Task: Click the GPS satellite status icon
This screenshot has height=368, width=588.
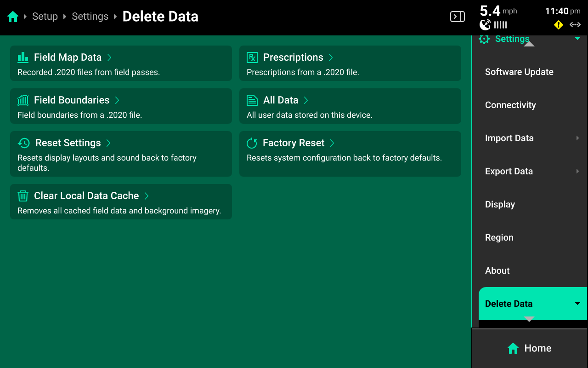Action: pyautogui.click(x=485, y=25)
